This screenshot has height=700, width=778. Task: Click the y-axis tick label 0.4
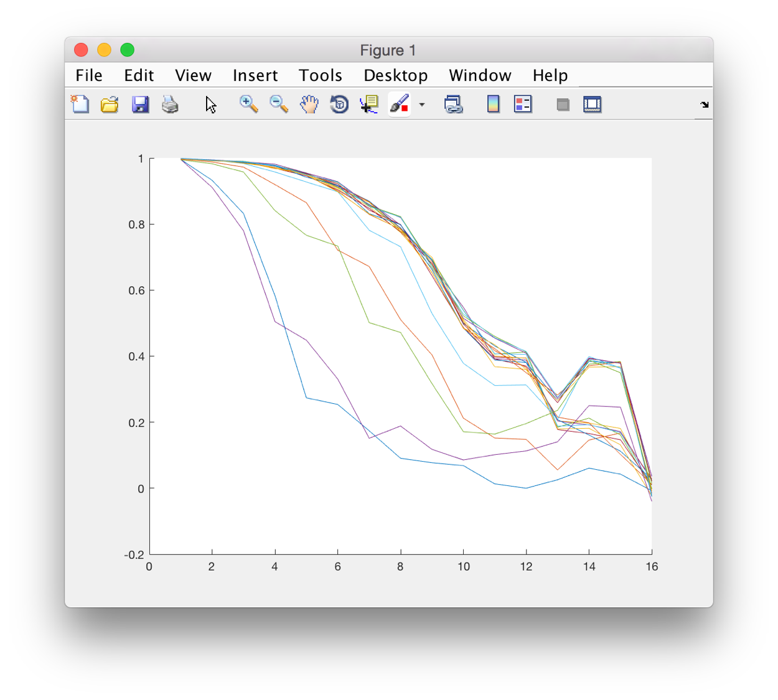(136, 357)
